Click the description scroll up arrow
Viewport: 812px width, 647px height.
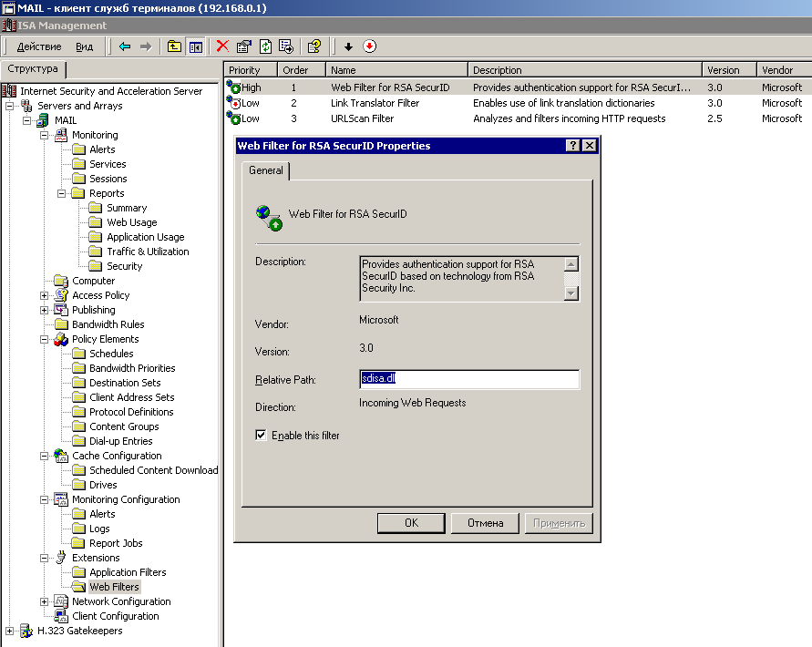coord(571,264)
